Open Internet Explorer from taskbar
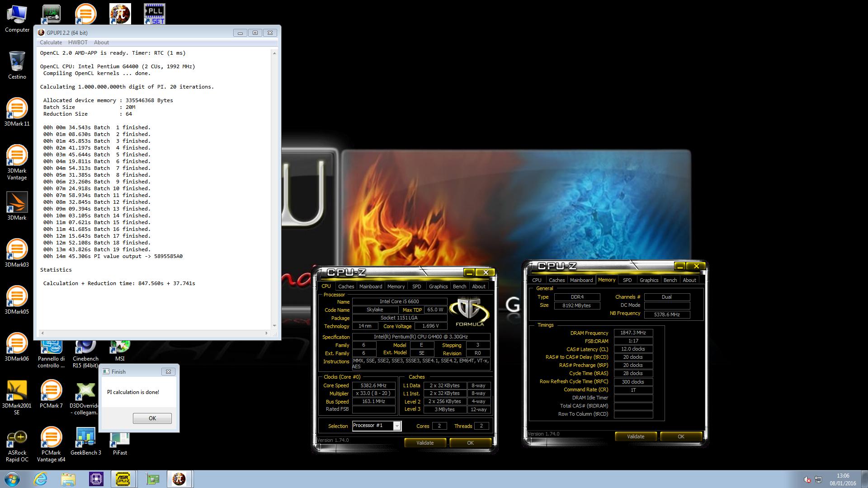 click(41, 479)
